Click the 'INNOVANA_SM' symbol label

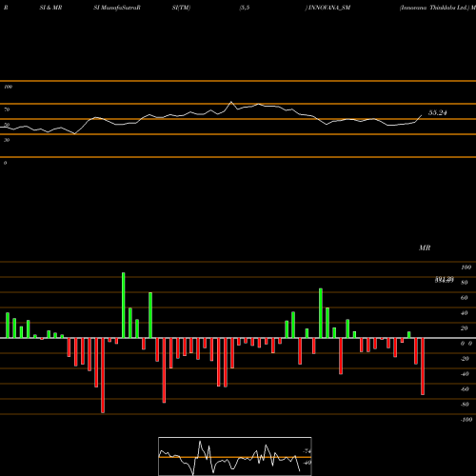tap(329, 8)
